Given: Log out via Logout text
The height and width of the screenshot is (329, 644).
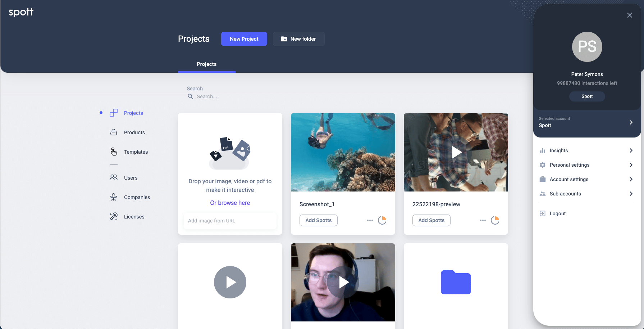Looking at the screenshot, I should coord(558,213).
